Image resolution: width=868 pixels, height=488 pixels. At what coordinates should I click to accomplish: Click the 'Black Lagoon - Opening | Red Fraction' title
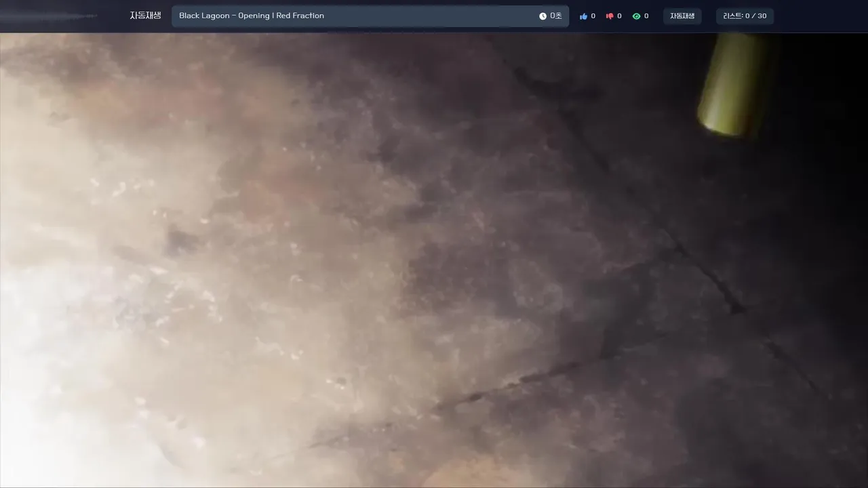click(252, 16)
